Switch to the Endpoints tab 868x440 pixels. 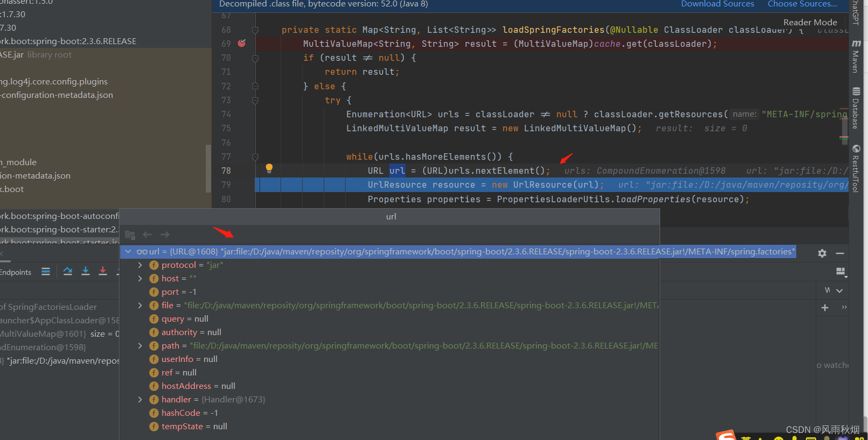[16, 272]
